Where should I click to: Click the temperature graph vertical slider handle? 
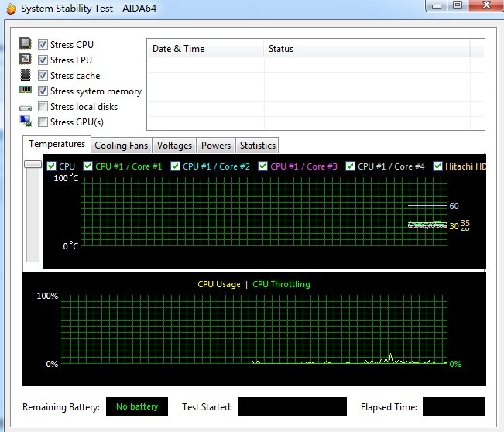point(33,164)
